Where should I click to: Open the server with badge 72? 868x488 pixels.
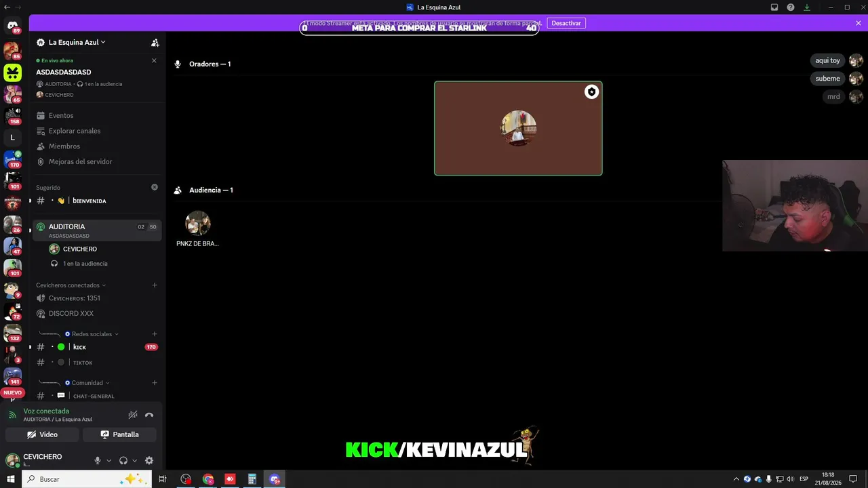point(12,311)
